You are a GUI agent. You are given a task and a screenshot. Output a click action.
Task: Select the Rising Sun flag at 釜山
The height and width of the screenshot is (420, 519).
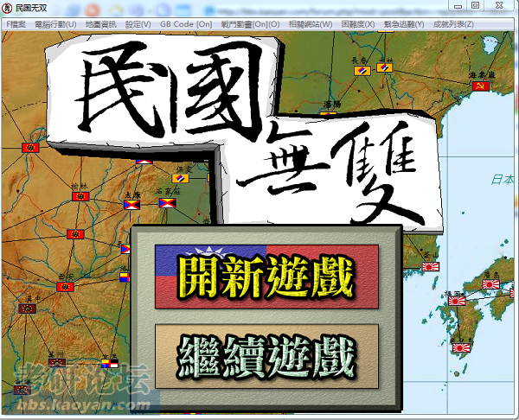pyautogui.click(x=431, y=266)
